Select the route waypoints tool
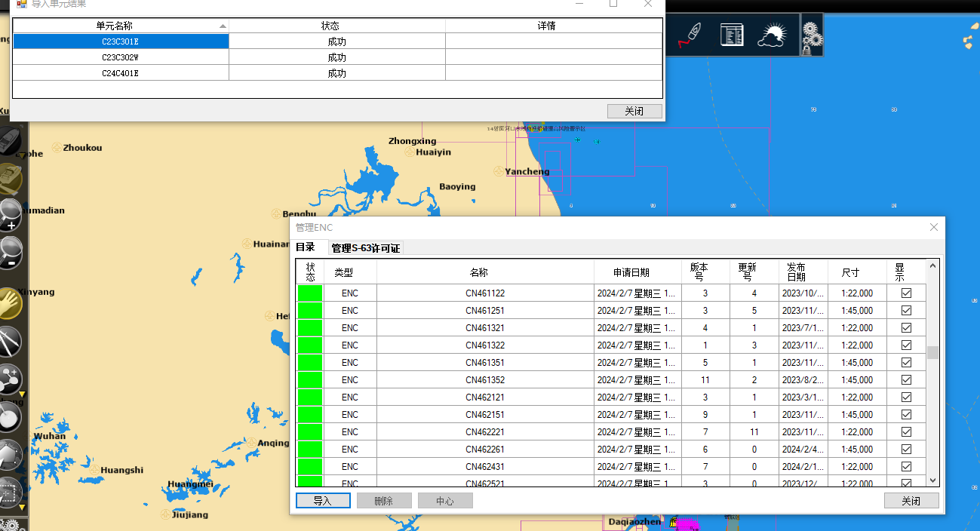This screenshot has height=531, width=980. tap(11, 379)
